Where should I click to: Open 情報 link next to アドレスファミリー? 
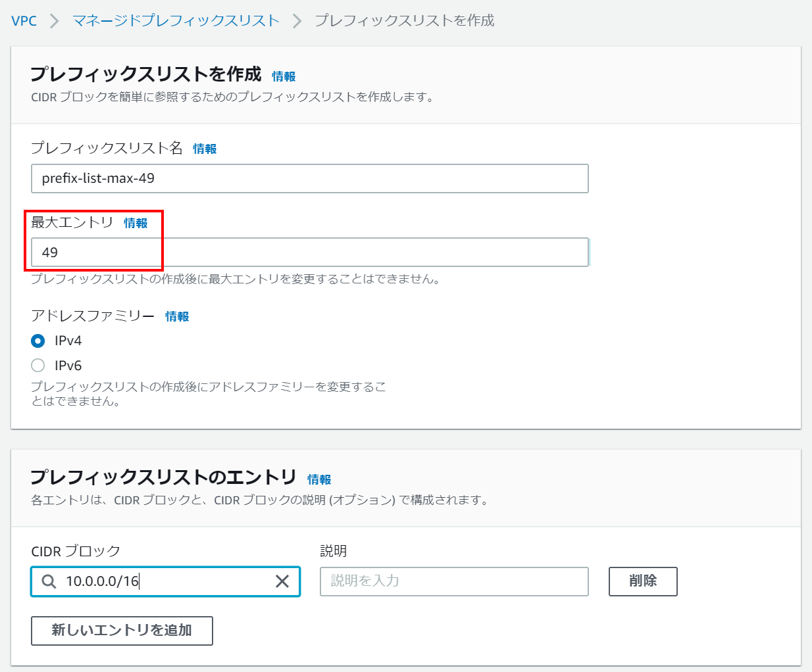tap(177, 317)
